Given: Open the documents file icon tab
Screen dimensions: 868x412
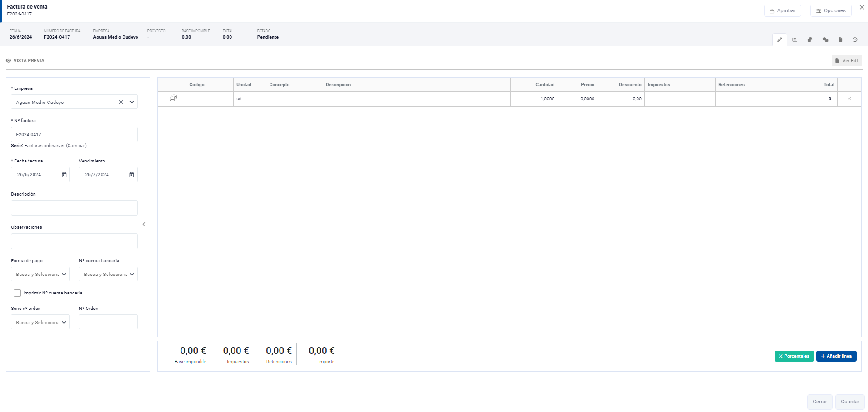Looking at the screenshot, I should [x=840, y=39].
